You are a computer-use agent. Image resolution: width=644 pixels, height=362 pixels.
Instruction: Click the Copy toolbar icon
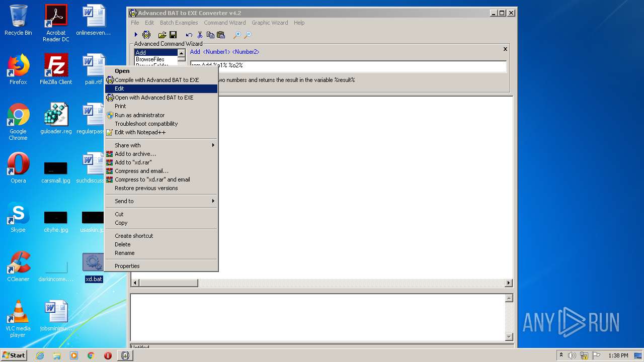pos(210,35)
